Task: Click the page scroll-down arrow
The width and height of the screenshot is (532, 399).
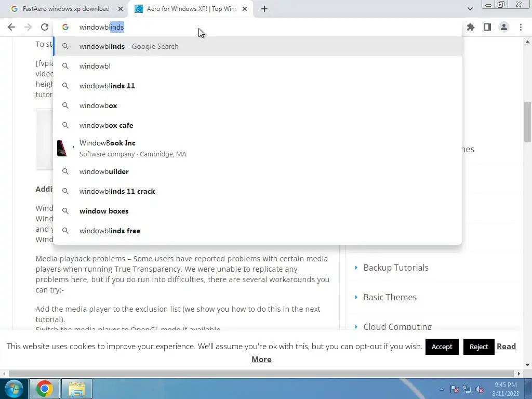Action: click(527, 365)
